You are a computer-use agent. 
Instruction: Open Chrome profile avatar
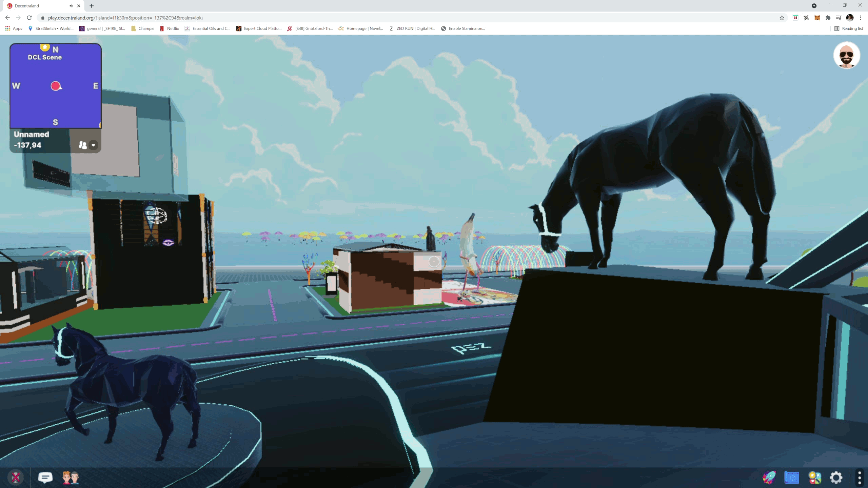pyautogui.click(x=850, y=18)
